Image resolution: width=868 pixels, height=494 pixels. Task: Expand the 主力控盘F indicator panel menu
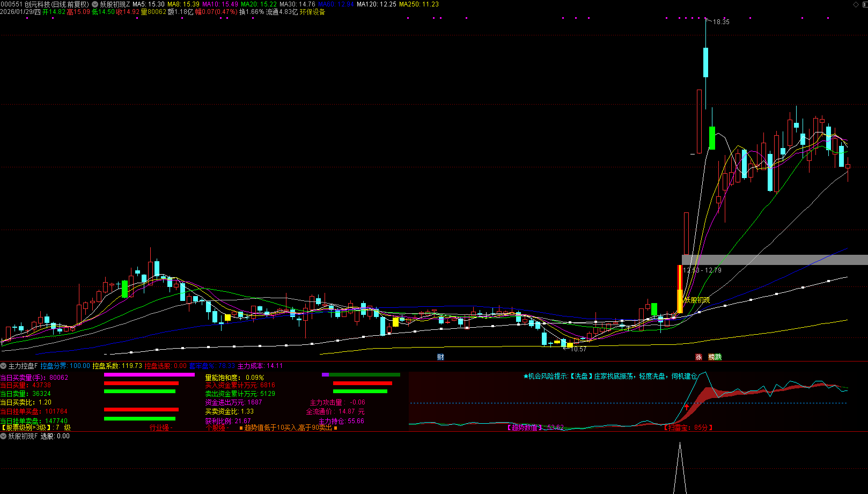coord(3,366)
